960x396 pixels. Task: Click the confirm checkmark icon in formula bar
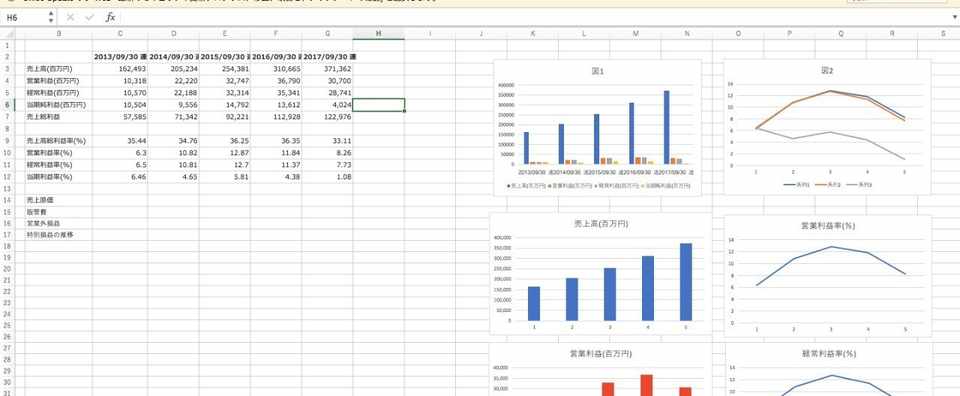click(90, 18)
